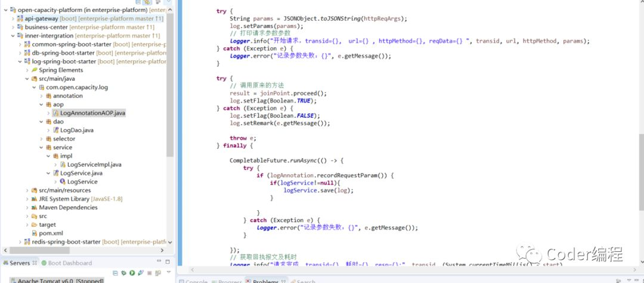Click the LogDao.java file icon
This screenshot has width=644, height=283.
56,130
